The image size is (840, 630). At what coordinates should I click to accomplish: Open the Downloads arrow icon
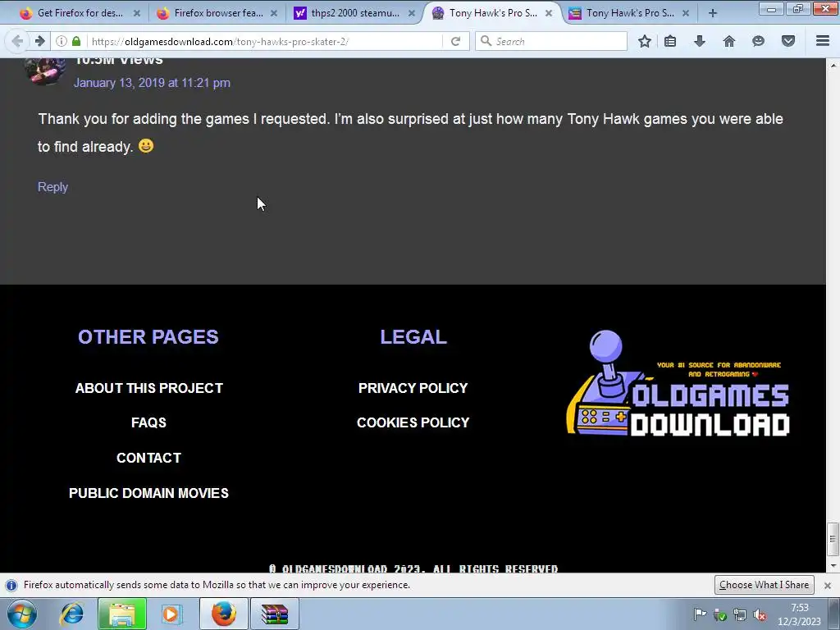(x=700, y=41)
